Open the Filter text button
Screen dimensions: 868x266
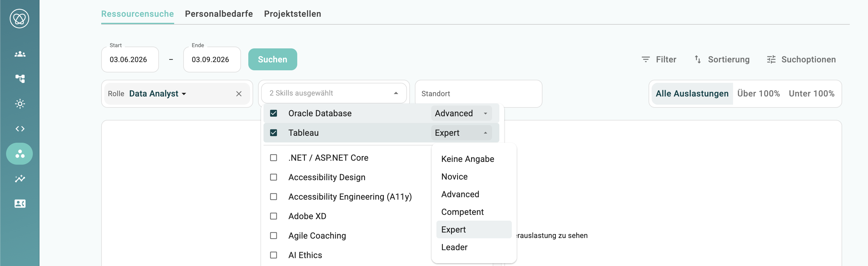tap(666, 59)
